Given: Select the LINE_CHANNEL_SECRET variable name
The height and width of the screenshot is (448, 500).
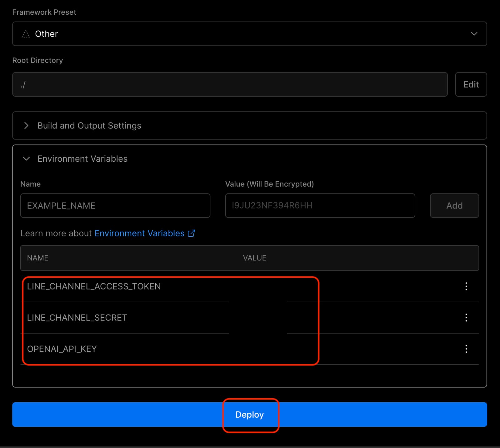Looking at the screenshot, I should tap(77, 318).
